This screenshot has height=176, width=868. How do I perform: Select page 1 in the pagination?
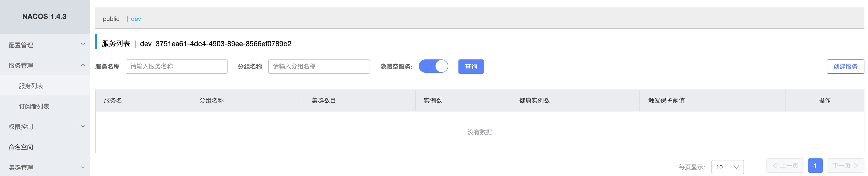[815, 166]
